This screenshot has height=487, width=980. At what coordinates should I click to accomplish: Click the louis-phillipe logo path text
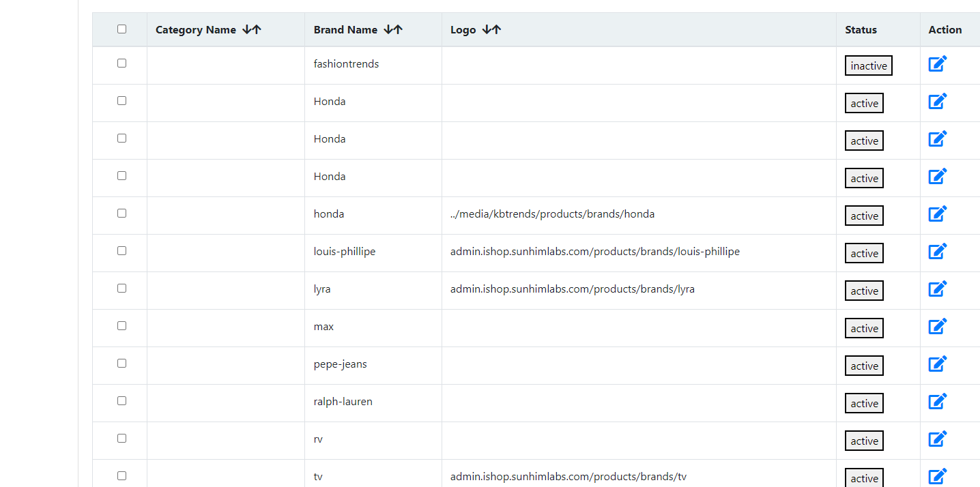594,252
